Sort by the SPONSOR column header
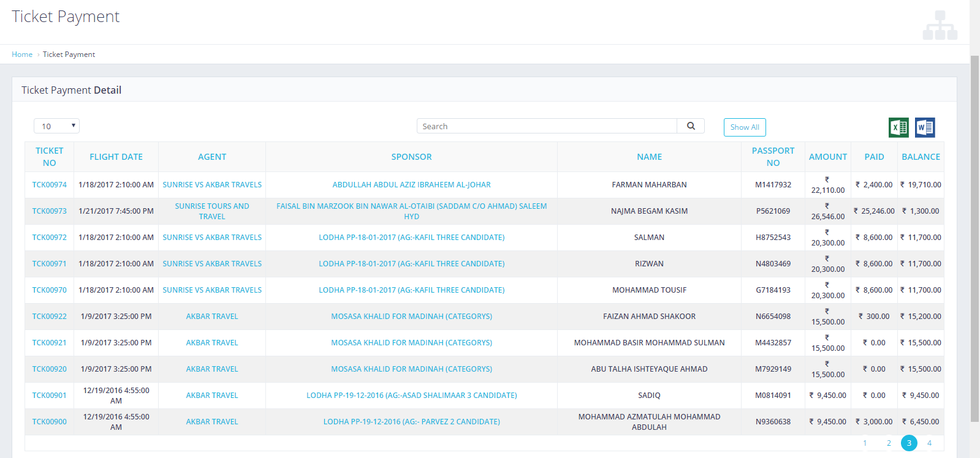The image size is (980, 458). coord(411,157)
